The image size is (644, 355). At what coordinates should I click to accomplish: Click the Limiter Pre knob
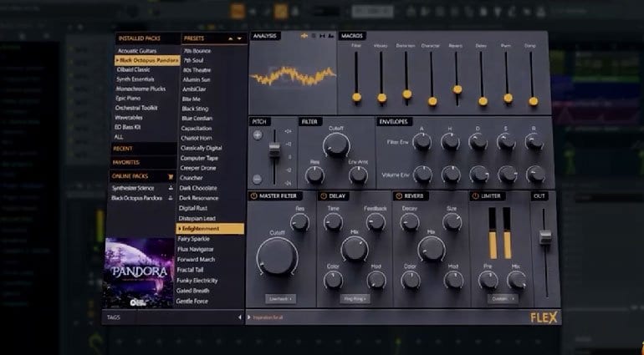tap(488, 281)
